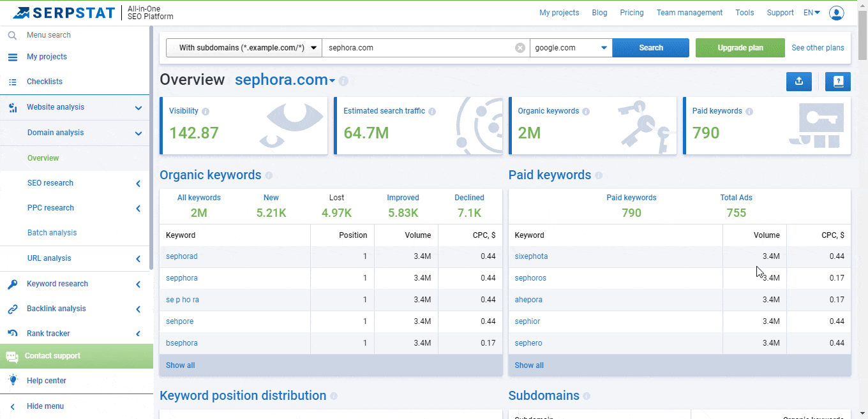Click the Contact support chat bubble icon
The image size is (868, 419).
pyautogui.click(x=12, y=357)
